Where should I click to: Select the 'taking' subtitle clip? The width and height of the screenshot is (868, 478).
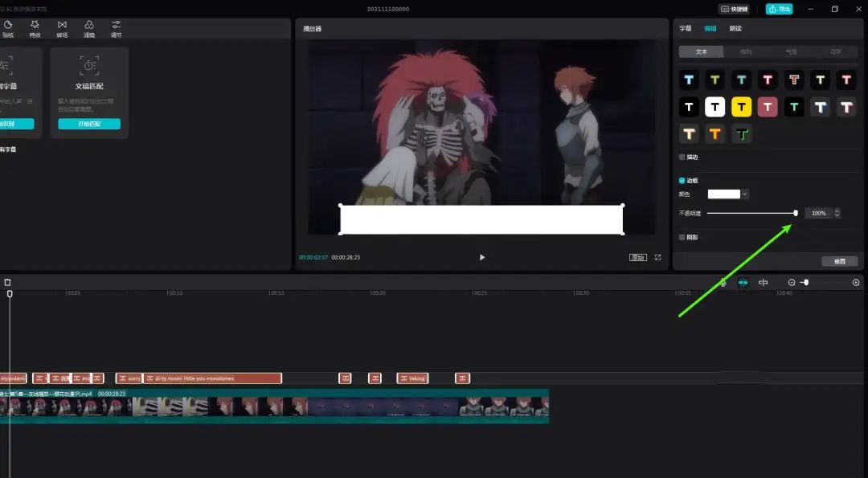point(412,378)
